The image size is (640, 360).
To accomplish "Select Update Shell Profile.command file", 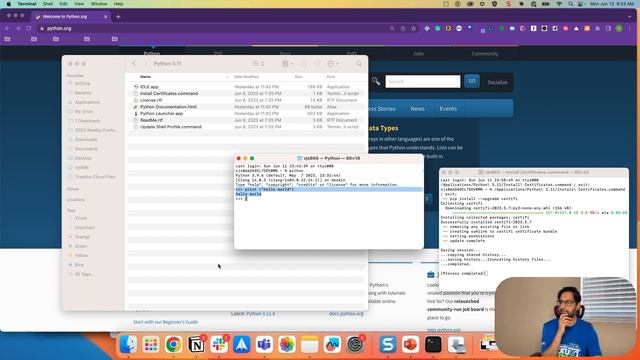I will point(246,127).
